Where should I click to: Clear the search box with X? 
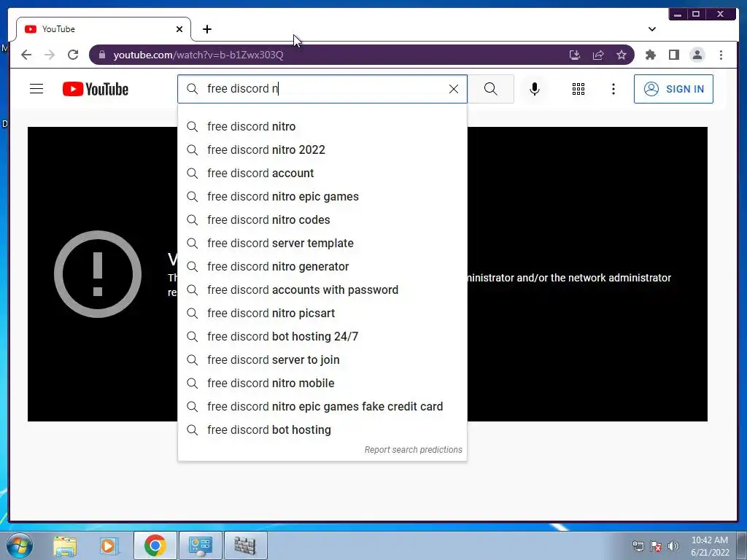tap(454, 89)
